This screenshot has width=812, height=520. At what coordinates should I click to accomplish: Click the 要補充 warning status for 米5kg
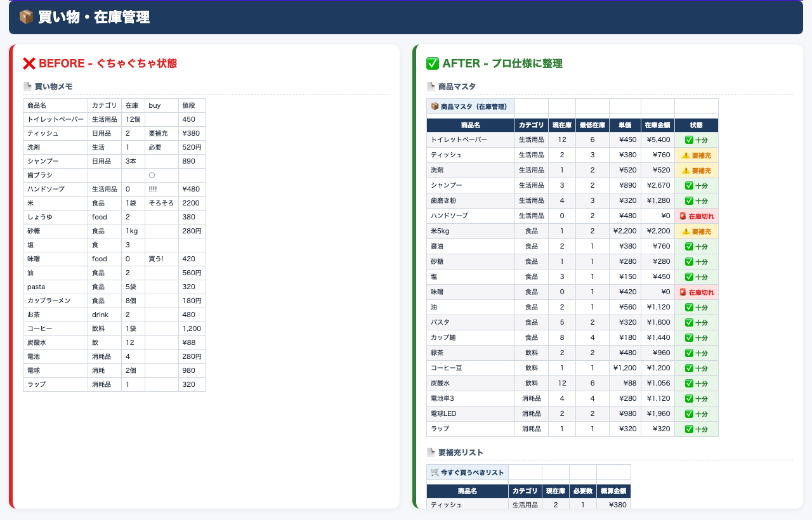pos(697,231)
